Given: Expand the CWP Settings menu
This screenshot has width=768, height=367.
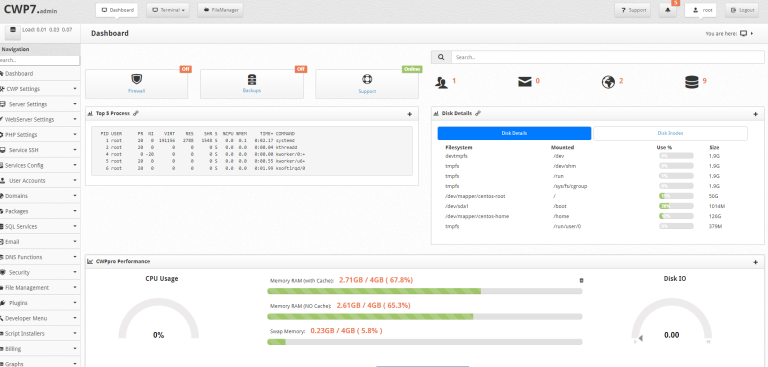Looking at the screenshot, I should 40,89.
